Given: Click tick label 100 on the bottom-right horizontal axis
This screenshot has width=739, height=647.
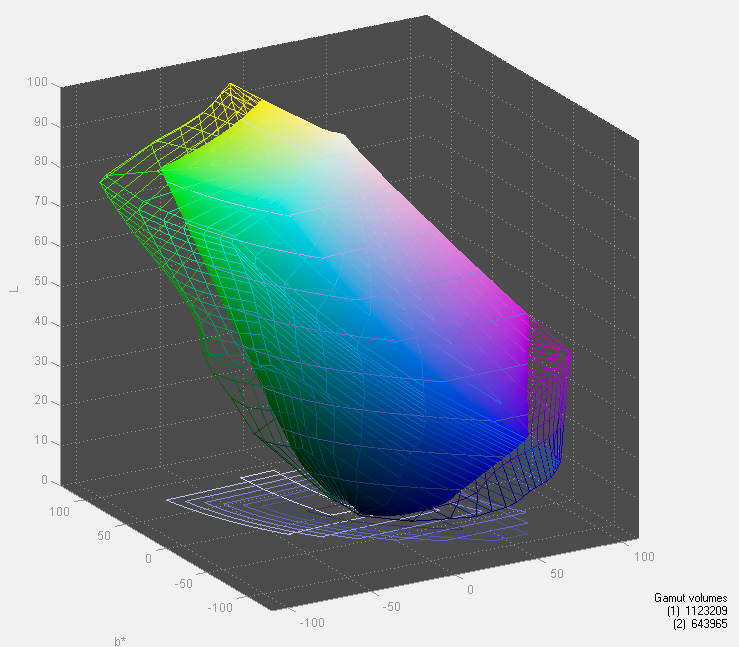Looking at the screenshot, I should [644, 557].
